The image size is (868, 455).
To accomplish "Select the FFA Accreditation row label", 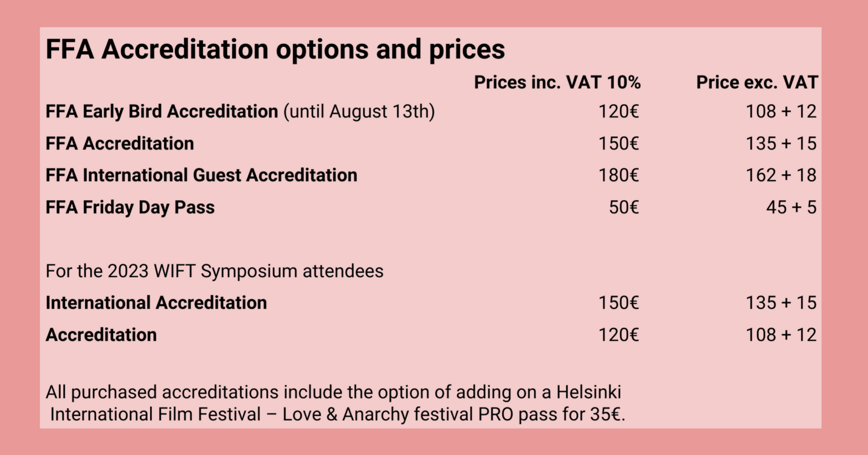I will (120, 143).
